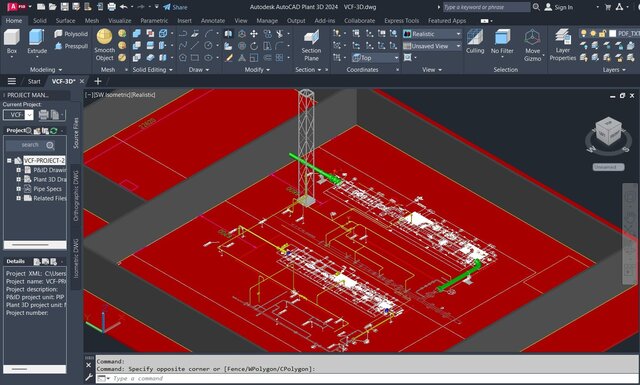Click the Undo arrow icon

pyautogui.click(x=123, y=7)
